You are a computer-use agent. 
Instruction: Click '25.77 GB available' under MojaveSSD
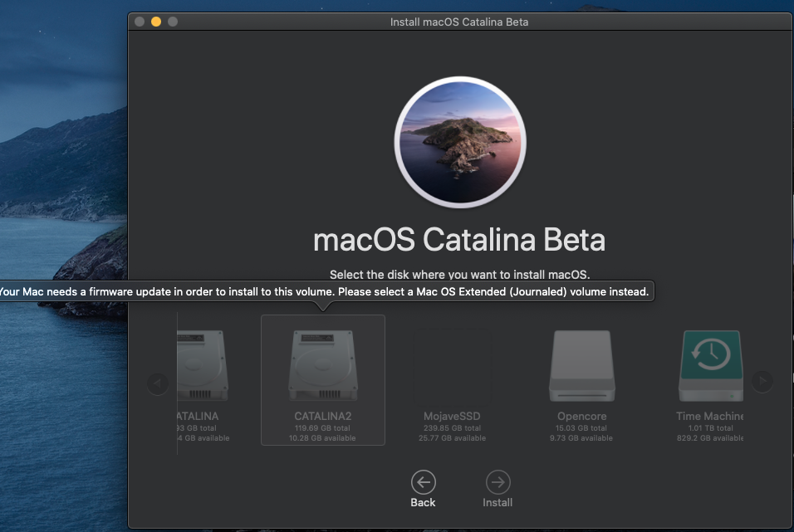pos(452,438)
